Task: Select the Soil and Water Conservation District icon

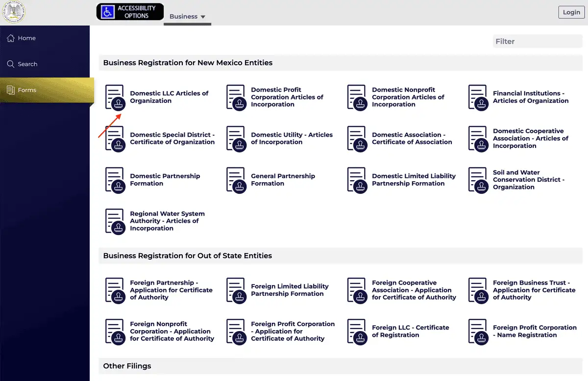Action: point(478,180)
